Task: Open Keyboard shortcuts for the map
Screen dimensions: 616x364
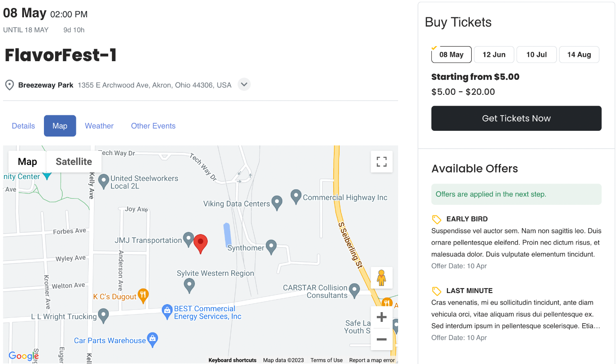Action: pyautogui.click(x=233, y=360)
